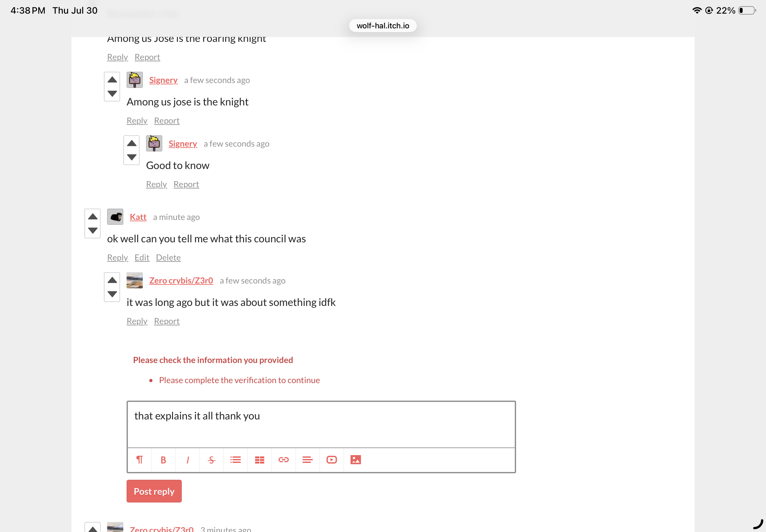Focus the reply text area

[x=321, y=424]
